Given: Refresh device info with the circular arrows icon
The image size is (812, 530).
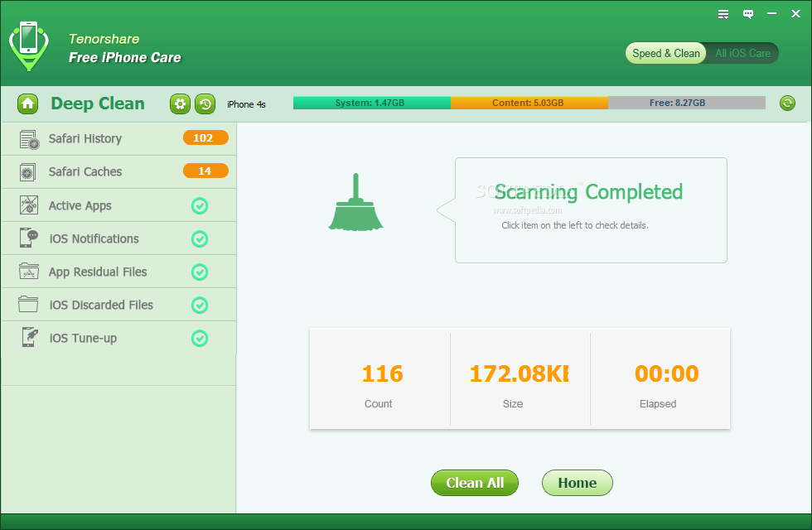Looking at the screenshot, I should (x=787, y=103).
